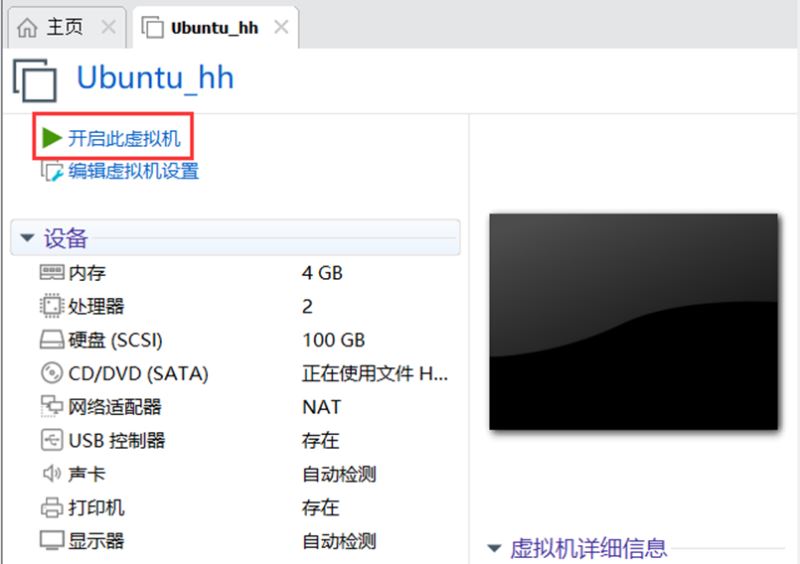The width and height of the screenshot is (800, 564).
Task: Start VM via 开启此虚拟机 link
Action: (x=124, y=138)
